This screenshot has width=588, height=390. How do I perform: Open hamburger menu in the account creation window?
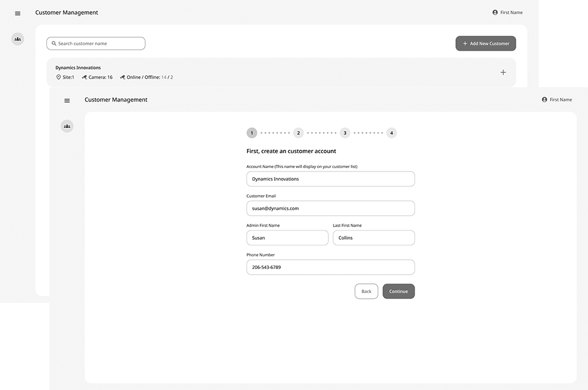[67, 100]
